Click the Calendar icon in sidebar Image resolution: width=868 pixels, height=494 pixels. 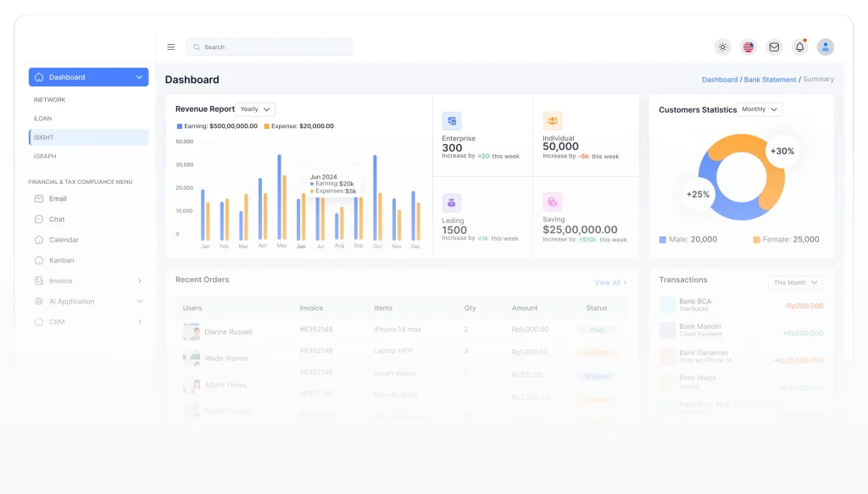coord(39,240)
